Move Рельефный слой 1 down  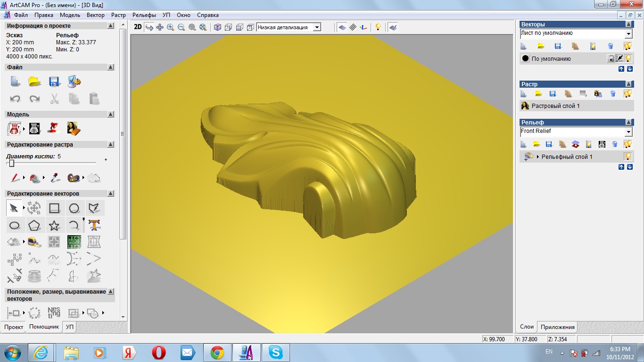click(629, 167)
